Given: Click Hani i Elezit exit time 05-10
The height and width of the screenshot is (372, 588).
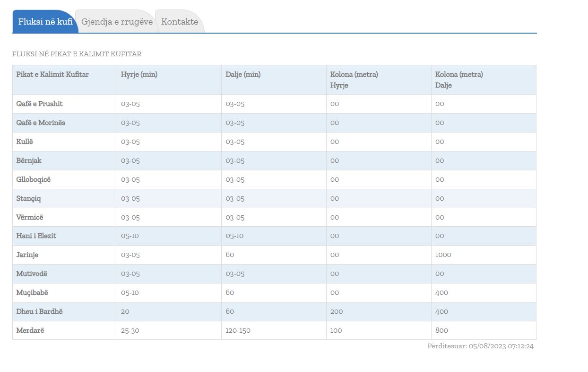Looking at the screenshot, I should tap(234, 236).
